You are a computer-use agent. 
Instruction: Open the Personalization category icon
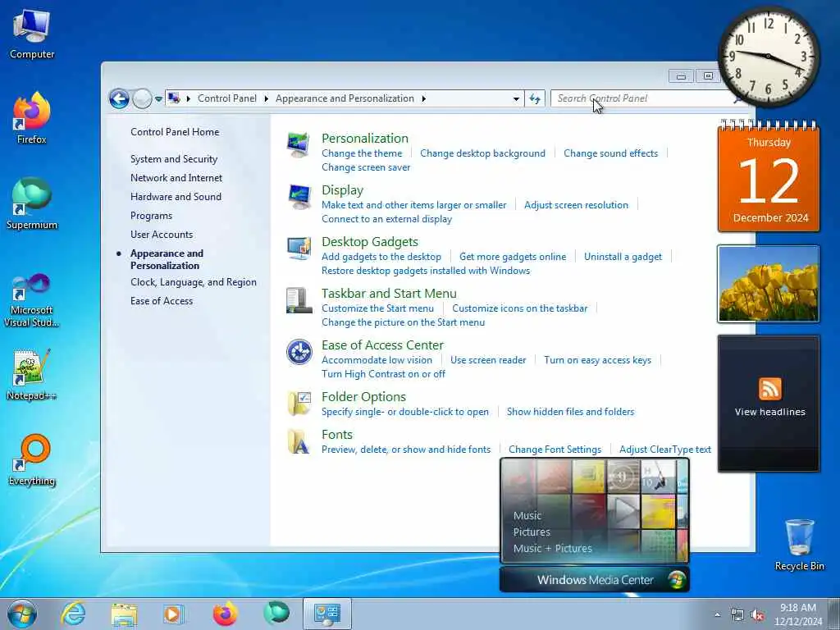point(299,144)
